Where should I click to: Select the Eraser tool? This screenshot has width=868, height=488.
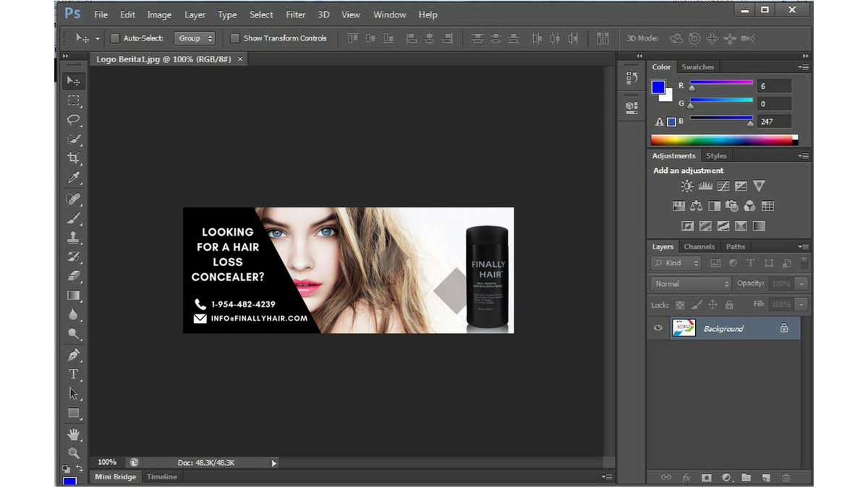(74, 275)
